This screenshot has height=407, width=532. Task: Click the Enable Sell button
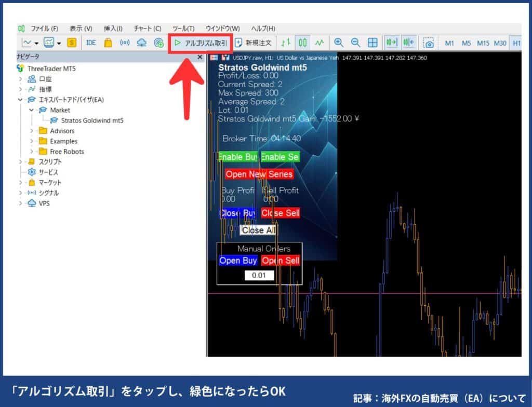pos(280,157)
